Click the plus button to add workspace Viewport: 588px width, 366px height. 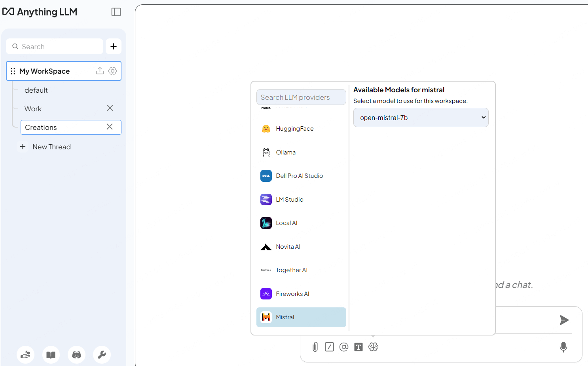114,46
